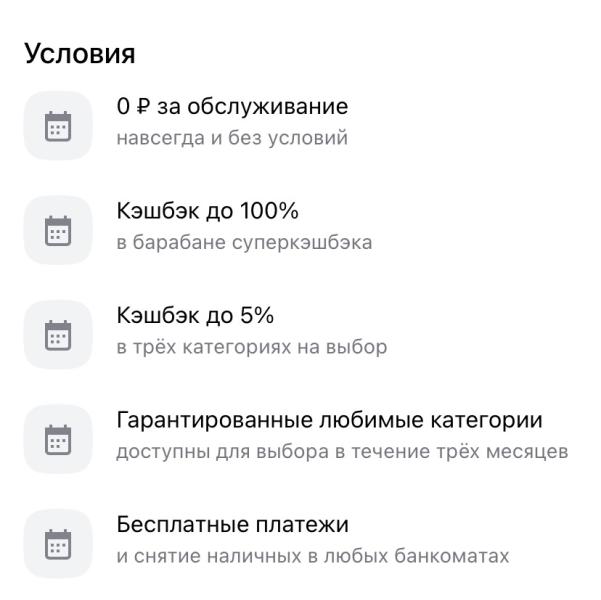Click the 'Условия' section heading
This screenshot has height=600, width=601.
pos(79,54)
